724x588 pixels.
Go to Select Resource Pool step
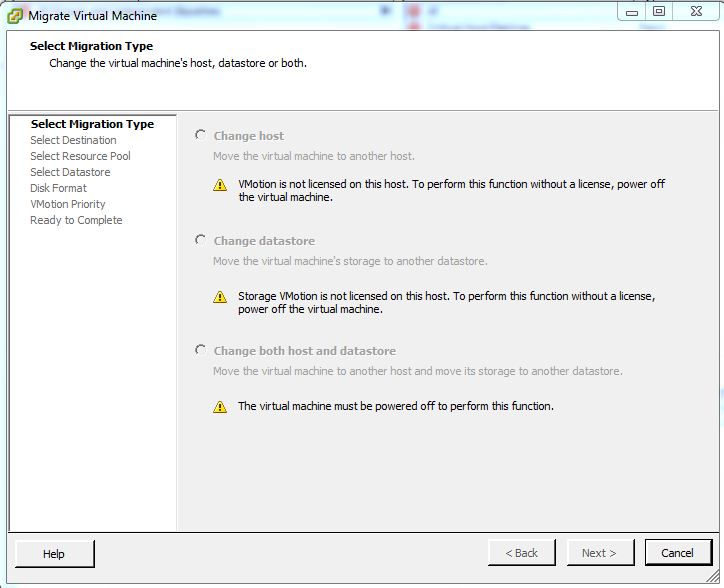tap(80, 156)
